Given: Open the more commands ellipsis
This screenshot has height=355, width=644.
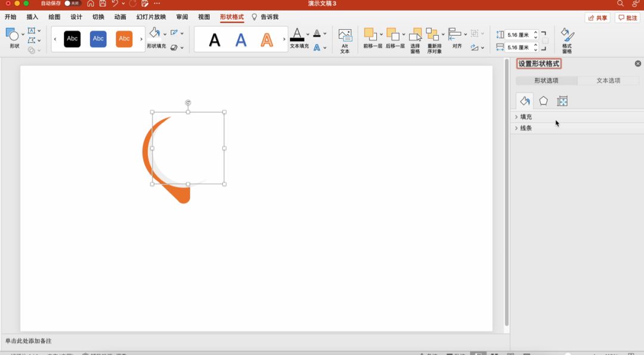Looking at the screenshot, I should pyautogui.click(x=157, y=4).
